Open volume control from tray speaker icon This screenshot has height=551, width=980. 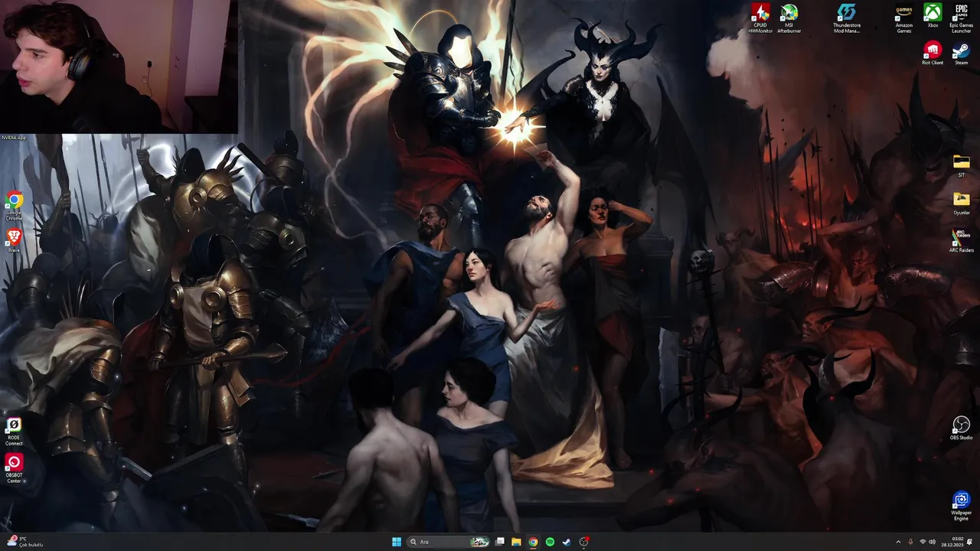click(932, 542)
